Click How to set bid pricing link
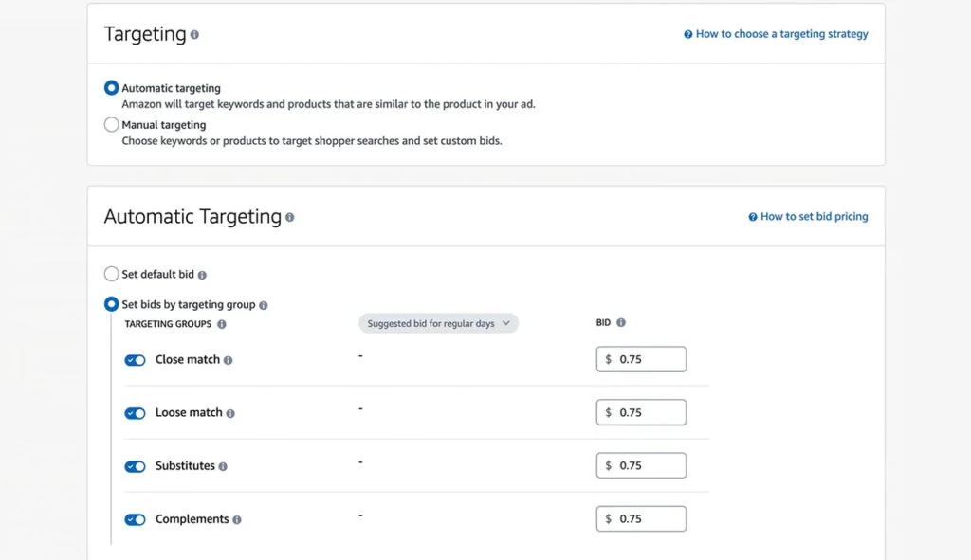Viewport: 971px width, 560px height. pyautogui.click(x=811, y=216)
